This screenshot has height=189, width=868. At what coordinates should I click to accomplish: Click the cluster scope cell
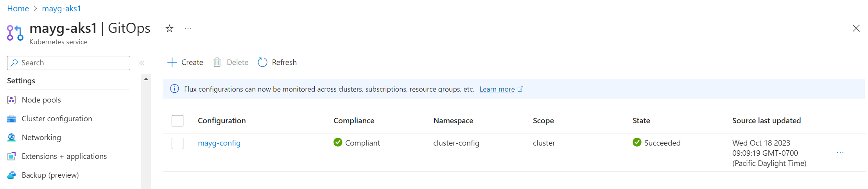pyautogui.click(x=544, y=143)
